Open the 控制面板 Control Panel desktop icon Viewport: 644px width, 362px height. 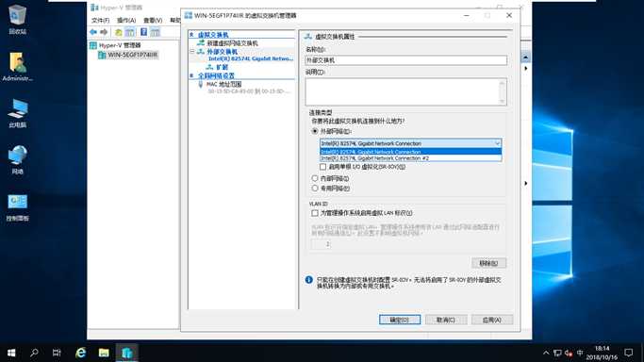point(17,206)
